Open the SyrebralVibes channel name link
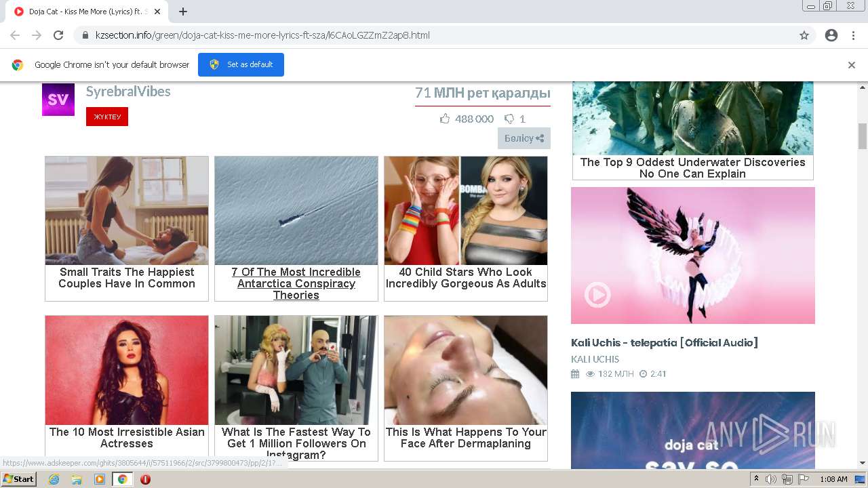868x488 pixels. (128, 91)
